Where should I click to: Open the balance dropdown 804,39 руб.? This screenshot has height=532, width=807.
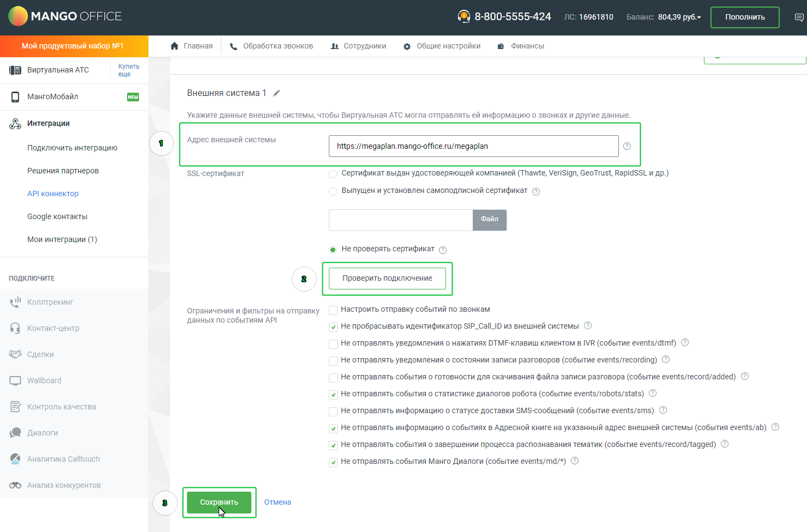pos(679,17)
